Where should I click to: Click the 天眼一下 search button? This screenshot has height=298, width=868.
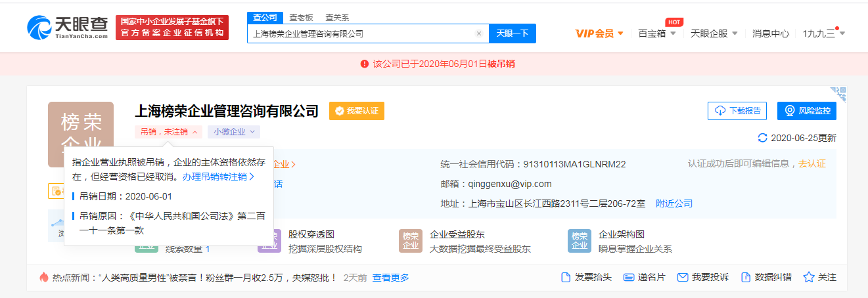click(x=513, y=33)
